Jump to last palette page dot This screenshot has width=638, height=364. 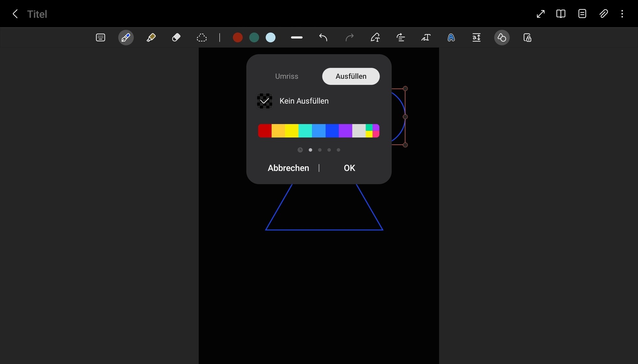pyautogui.click(x=338, y=150)
